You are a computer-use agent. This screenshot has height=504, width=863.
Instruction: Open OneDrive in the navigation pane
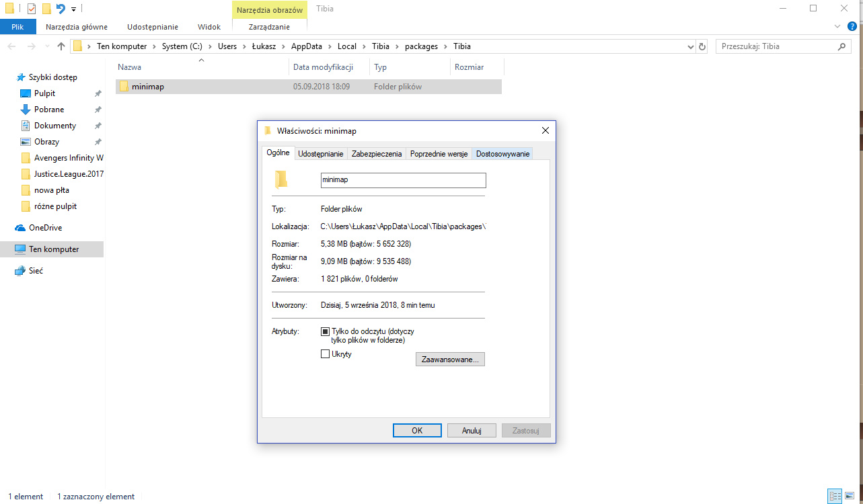pyautogui.click(x=45, y=228)
